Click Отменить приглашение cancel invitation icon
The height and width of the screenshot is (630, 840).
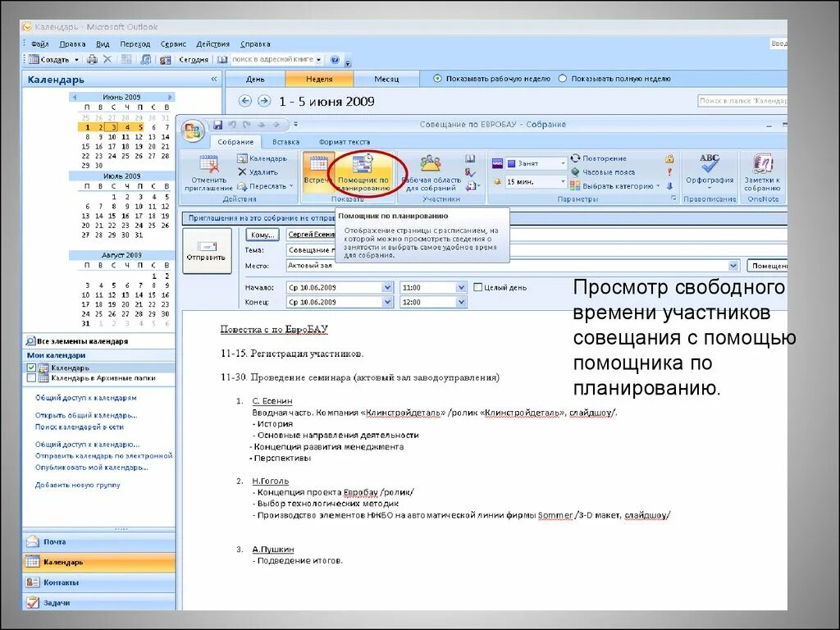click(209, 172)
